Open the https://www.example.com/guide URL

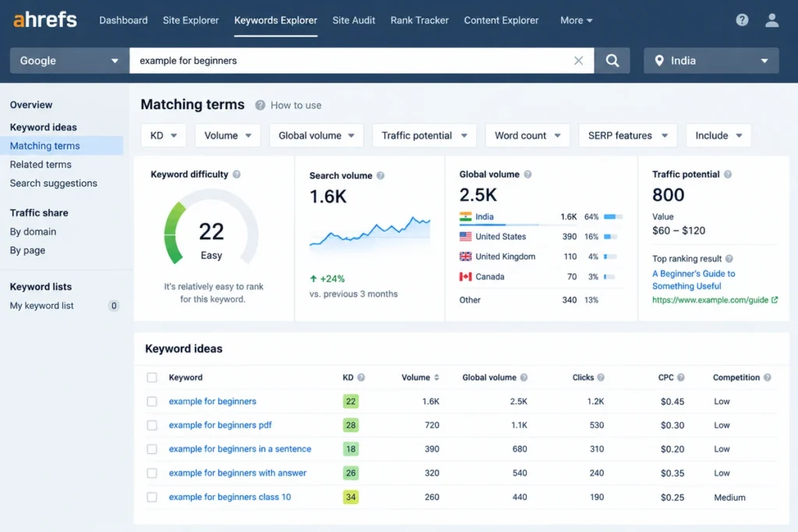[x=710, y=300]
